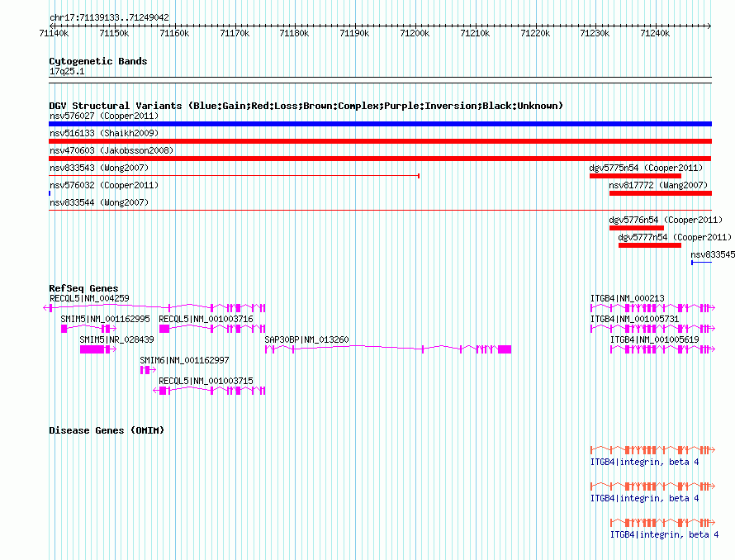Select the 17q25.1 band label
This screenshot has width=735, height=560.
click(x=67, y=71)
